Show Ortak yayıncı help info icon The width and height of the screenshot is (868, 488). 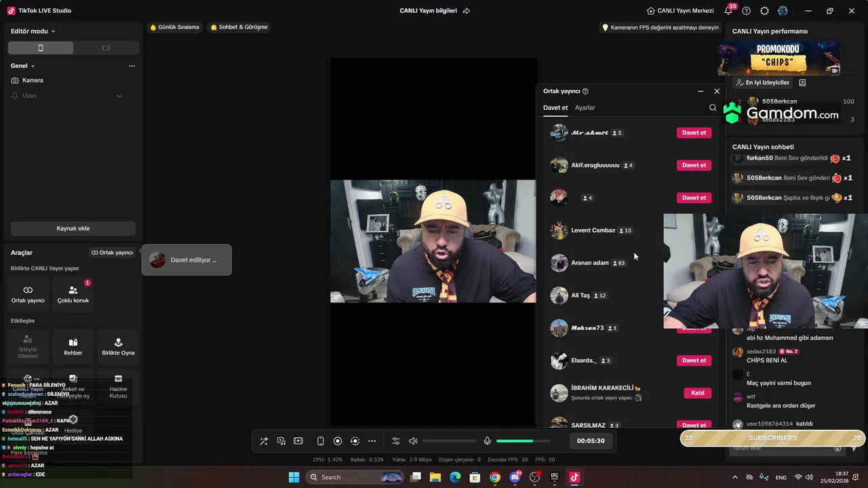[x=585, y=91]
